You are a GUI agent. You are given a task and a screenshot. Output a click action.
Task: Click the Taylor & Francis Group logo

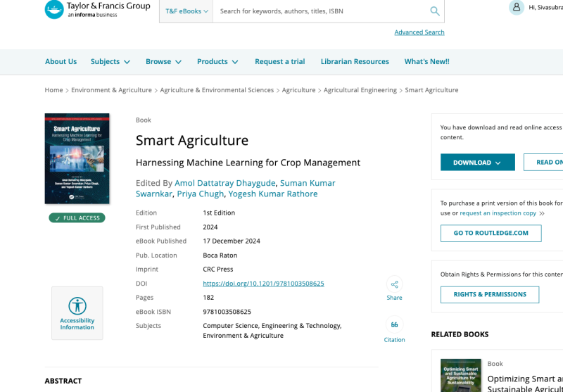tap(97, 10)
